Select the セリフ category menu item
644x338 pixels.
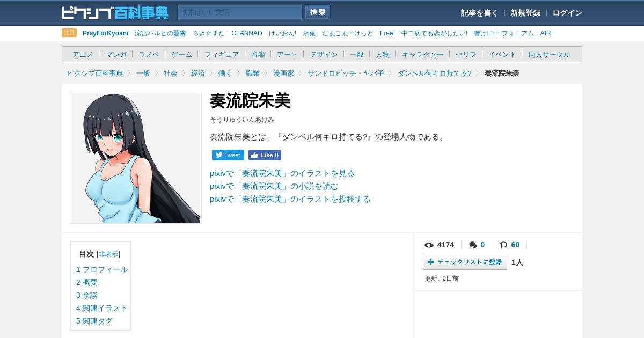pyautogui.click(x=466, y=54)
